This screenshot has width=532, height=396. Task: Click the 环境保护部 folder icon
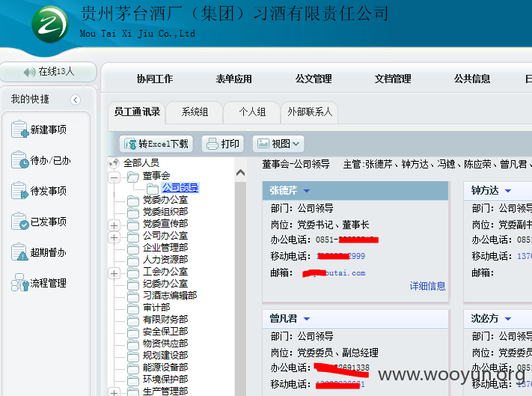pyautogui.click(x=133, y=380)
